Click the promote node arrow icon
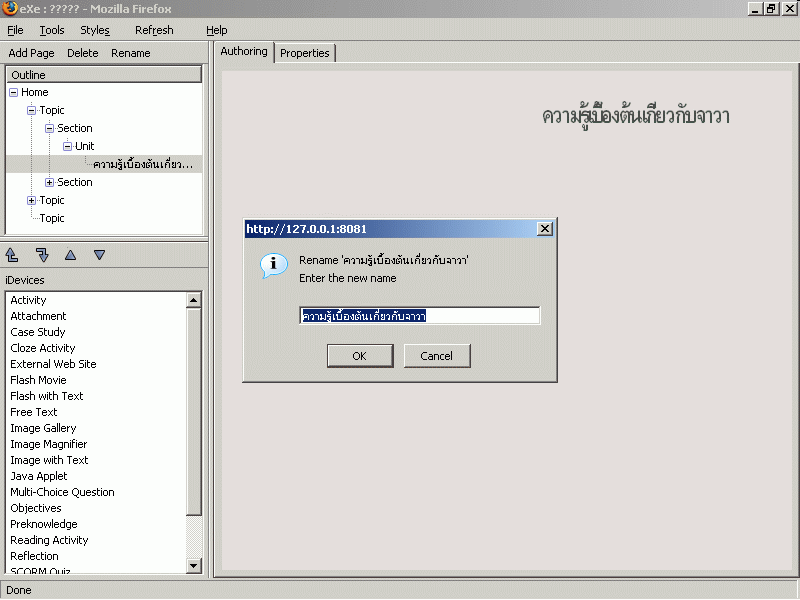The height and width of the screenshot is (600, 800). (12, 255)
